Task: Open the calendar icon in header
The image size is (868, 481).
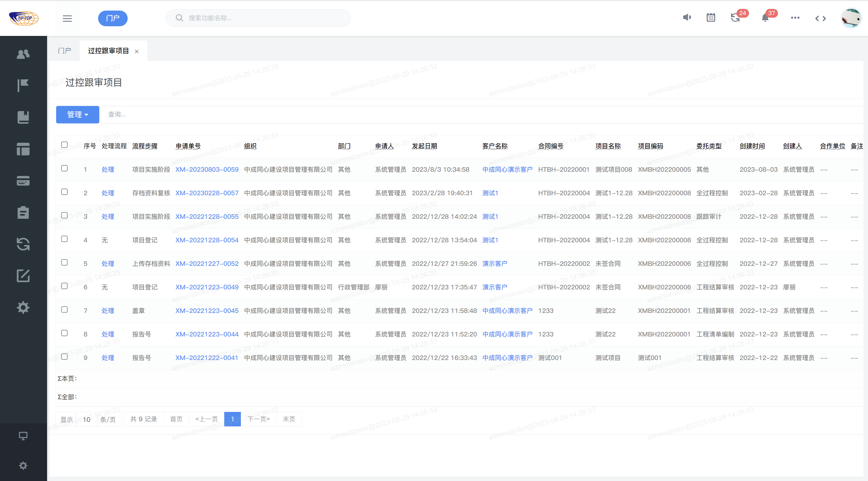Action: tap(711, 18)
